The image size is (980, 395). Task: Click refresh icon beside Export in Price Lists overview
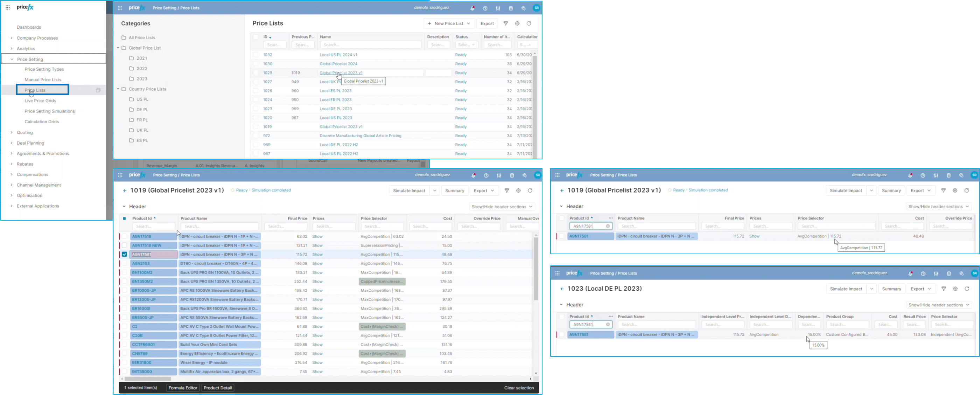coord(529,23)
